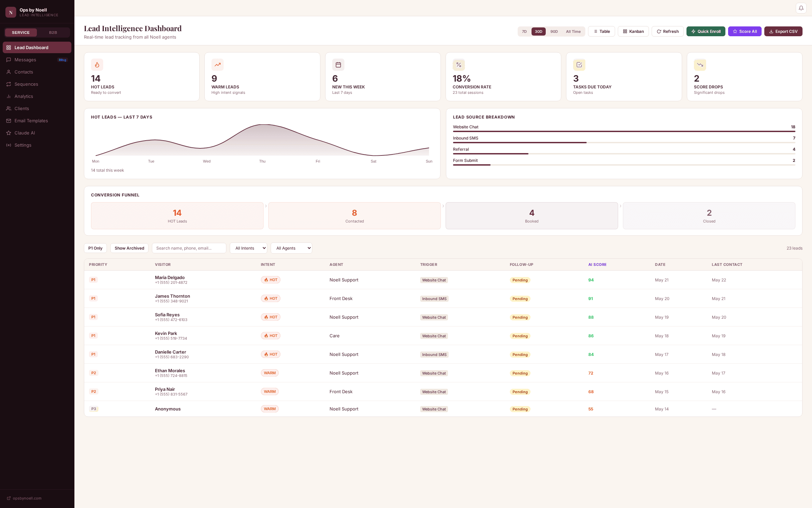Click Quick Enroll

coord(706,31)
